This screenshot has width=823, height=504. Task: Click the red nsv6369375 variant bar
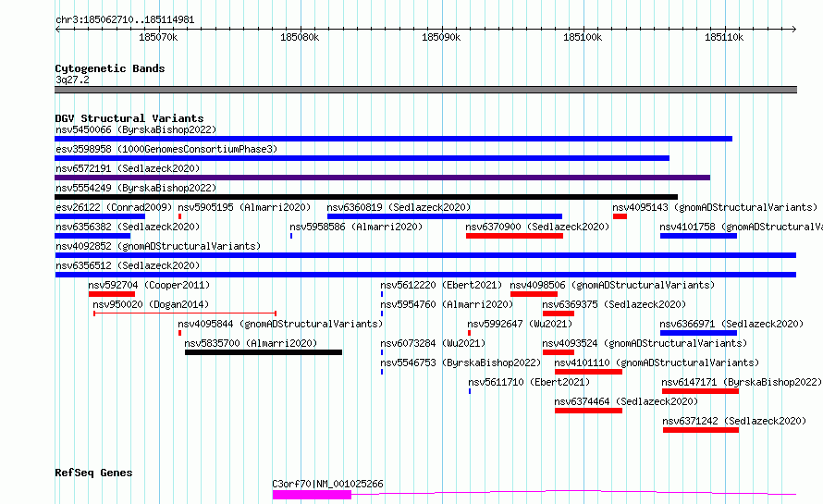click(x=559, y=313)
